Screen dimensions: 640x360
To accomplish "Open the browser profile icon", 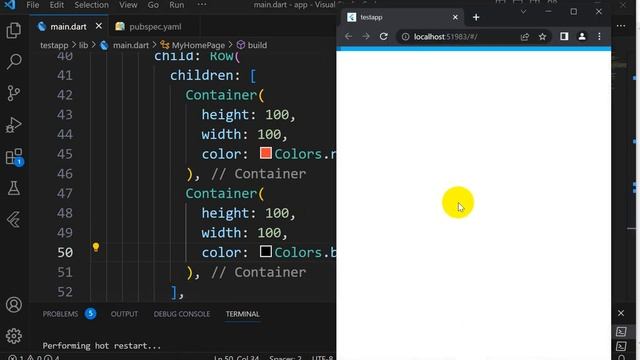I will pyautogui.click(x=582, y=36).
